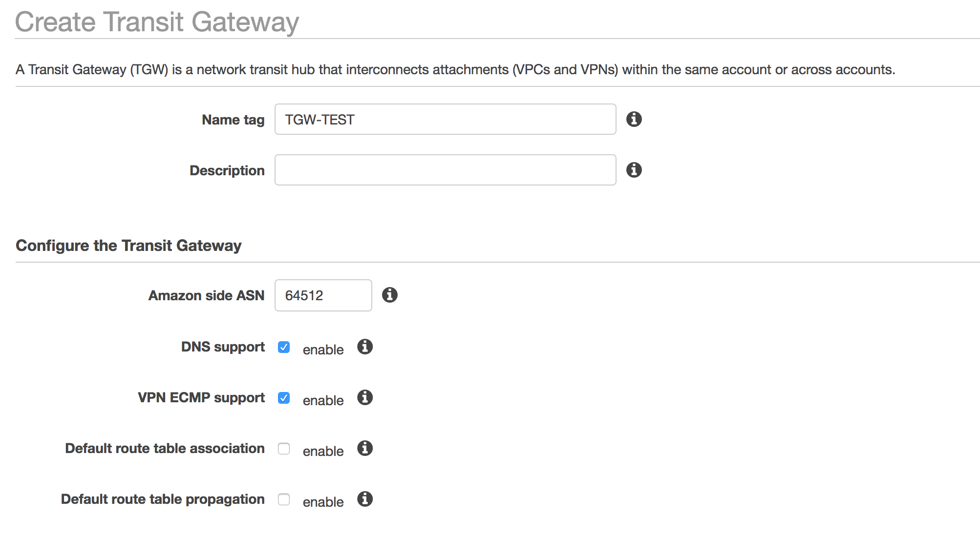980x537 pixels.
Task: Select the Amazon side ASN field showing 64512
Action: pyautogui.click(x=323, y=295)
